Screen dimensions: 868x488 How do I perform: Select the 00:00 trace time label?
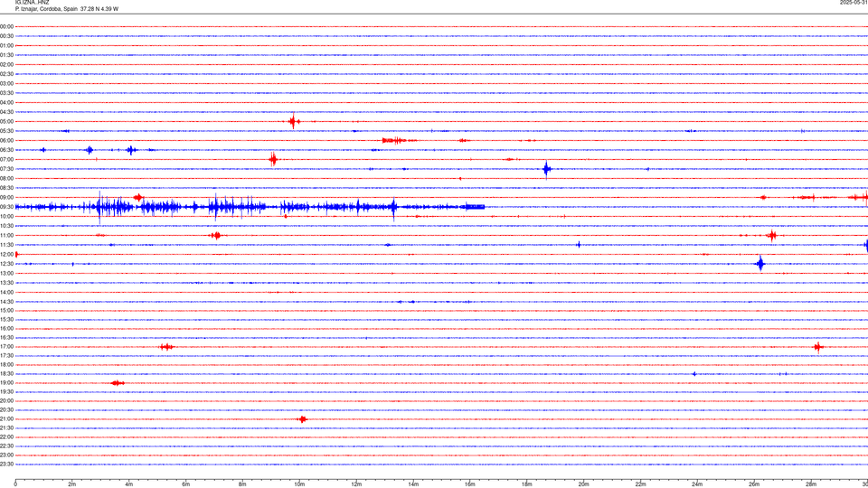6,26
